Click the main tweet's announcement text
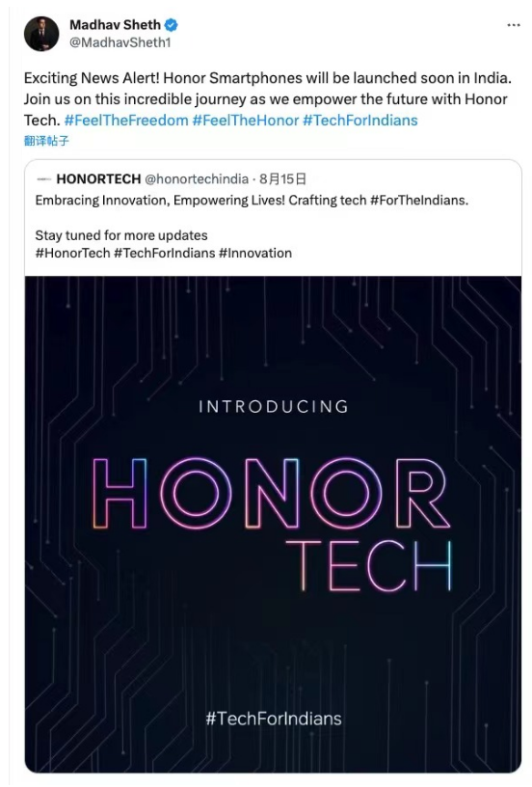This screenshot has width=532, height=787. 268,99
